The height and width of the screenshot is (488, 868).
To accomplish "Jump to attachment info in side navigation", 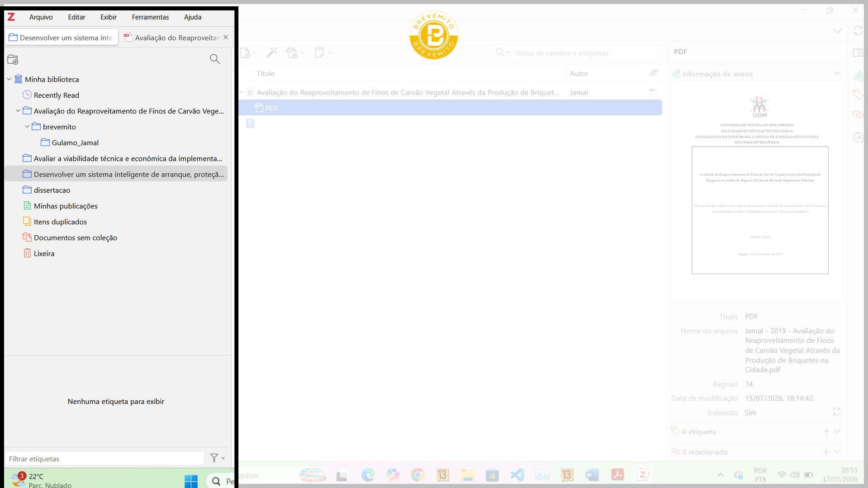I will pyautogui.click(x=858, y=76).
